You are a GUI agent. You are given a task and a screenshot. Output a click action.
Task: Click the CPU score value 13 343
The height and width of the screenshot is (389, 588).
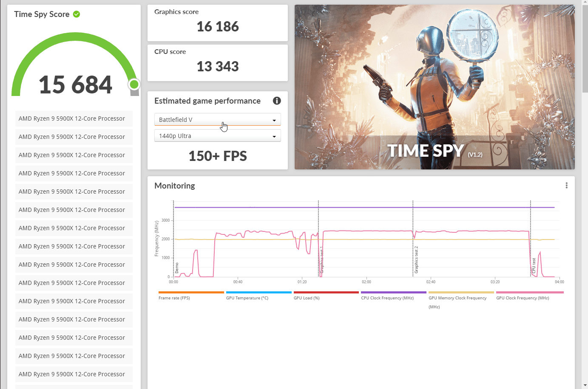(218, 67)
